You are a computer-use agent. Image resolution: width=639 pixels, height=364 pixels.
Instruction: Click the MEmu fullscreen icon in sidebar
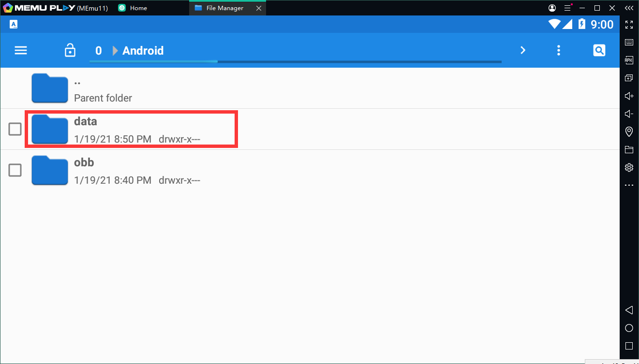point(629,24)
